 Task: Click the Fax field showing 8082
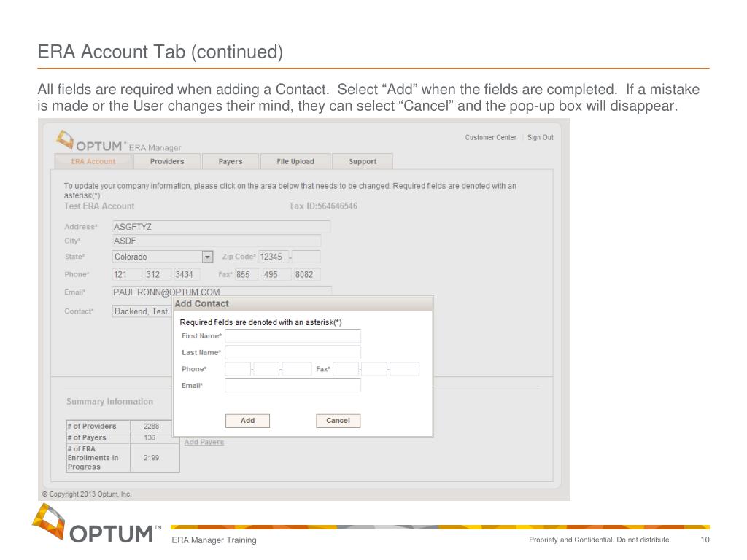pos(307,274)
